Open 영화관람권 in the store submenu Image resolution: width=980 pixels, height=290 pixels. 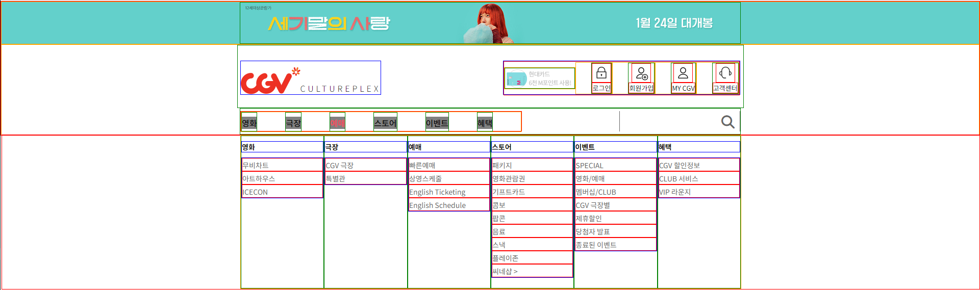[532, 178]
